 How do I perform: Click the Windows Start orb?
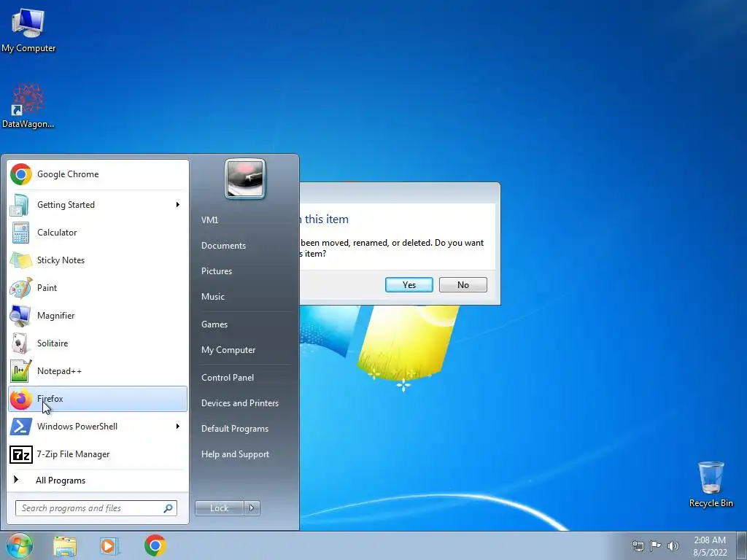[x=20, y=545]
